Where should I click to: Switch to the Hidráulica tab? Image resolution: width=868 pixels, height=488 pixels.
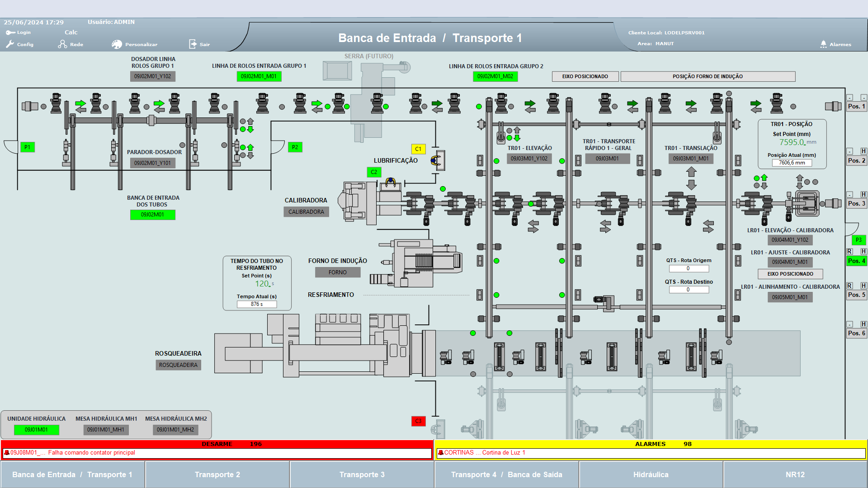651,474
